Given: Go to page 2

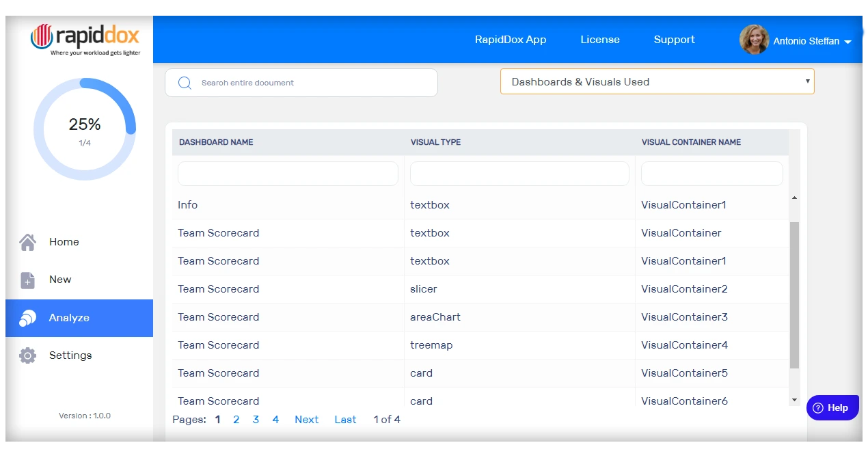Looking at the screenshot, I should [236, 420].
